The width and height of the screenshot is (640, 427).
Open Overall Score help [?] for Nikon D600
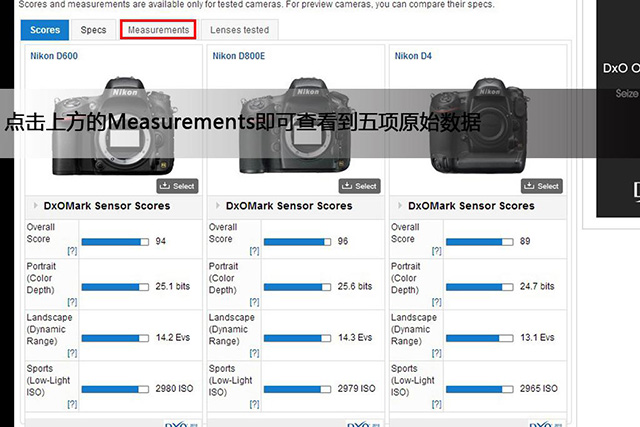point(72,251)
